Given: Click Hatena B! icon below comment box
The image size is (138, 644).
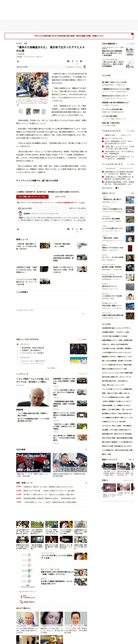Looking at the screenshot, I should (x=81, y=229).
